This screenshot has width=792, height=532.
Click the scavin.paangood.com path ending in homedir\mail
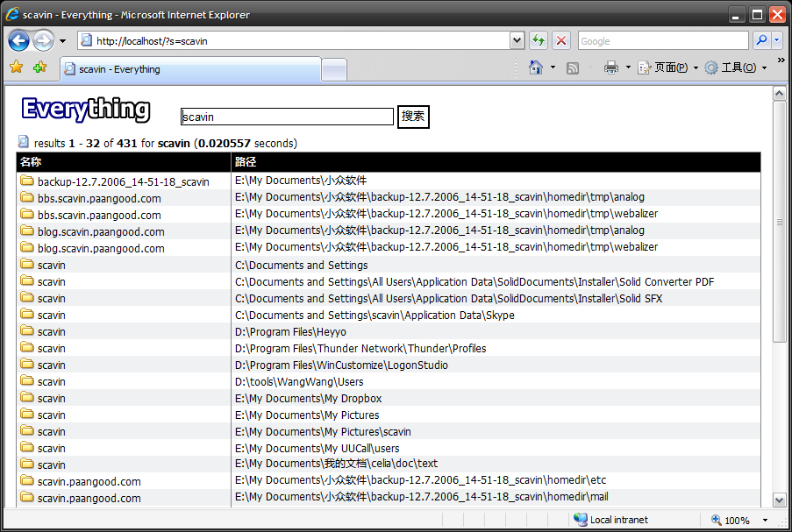pos(422,497)
